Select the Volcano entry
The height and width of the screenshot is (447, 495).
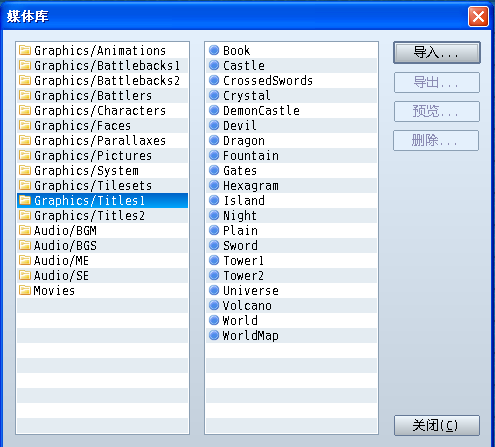[x=291, y=305]
